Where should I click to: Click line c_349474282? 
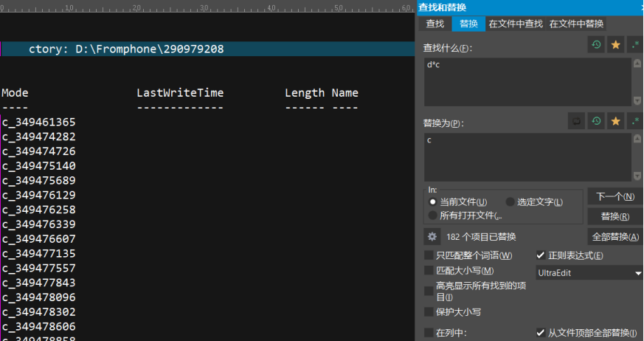click(39, 137)
